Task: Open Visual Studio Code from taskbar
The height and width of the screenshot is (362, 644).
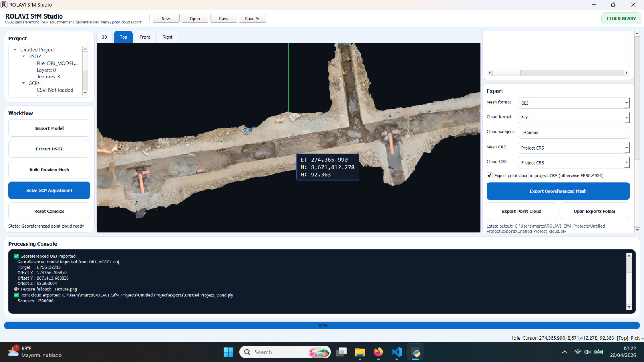Action: click(x=397, y=352)
